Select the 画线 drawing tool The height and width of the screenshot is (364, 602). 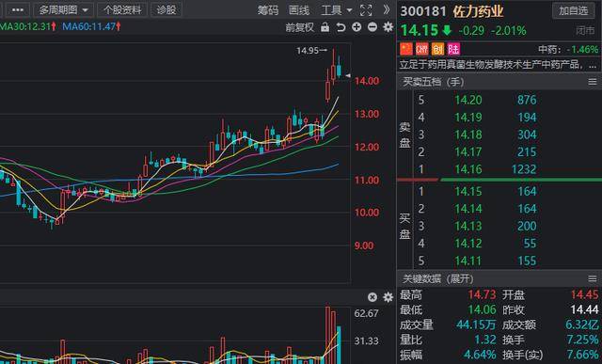299,10
